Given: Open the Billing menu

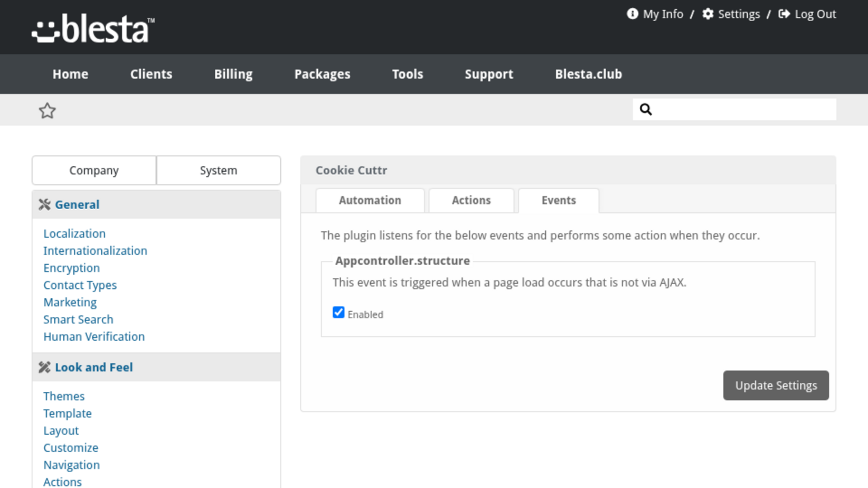Looking at the screenshot, I should (x=233, y=74).
